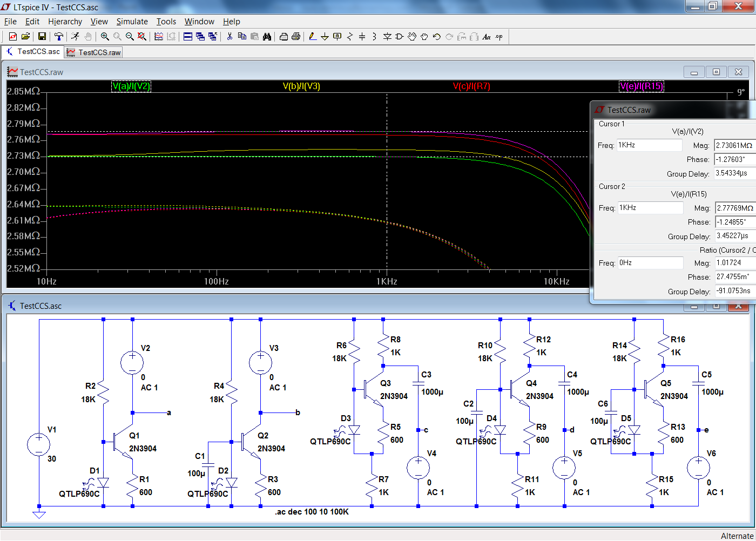Switch to the TestCCS.asc tab
Image resolution: width=756 pixels, height=541 pixels.
click(32, 52)
